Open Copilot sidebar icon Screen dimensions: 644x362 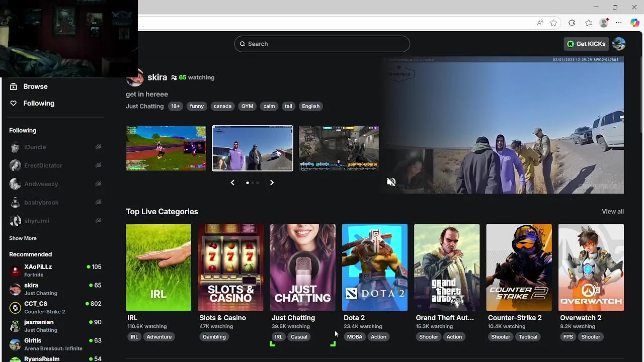(x=635, y=23)
